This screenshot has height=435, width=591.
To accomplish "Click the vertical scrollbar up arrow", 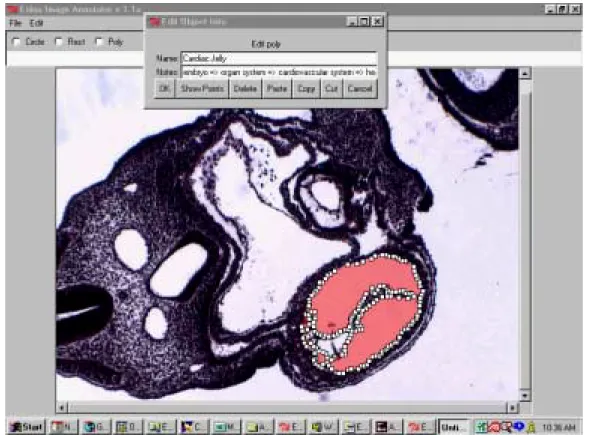I will 525,73.
